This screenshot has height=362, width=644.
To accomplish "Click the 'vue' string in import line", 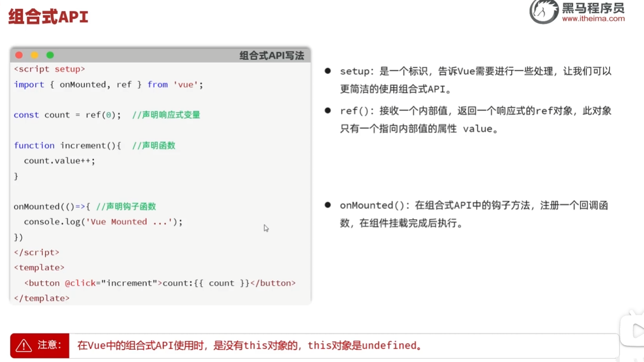I will click(x=186, y=85).
